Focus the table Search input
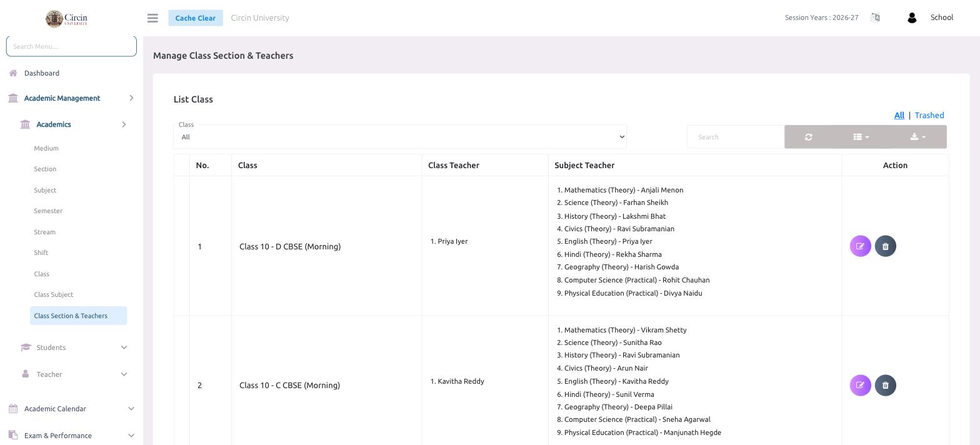Image resolution: width=980 pixels, height=445 pixels. (735, 137)
